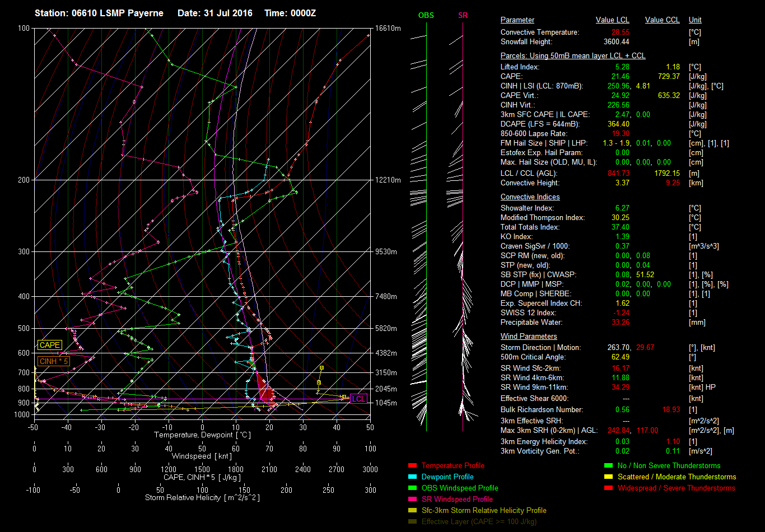Click the cyan Dewpoint Profile legend swatch

[x=413, y=477]
